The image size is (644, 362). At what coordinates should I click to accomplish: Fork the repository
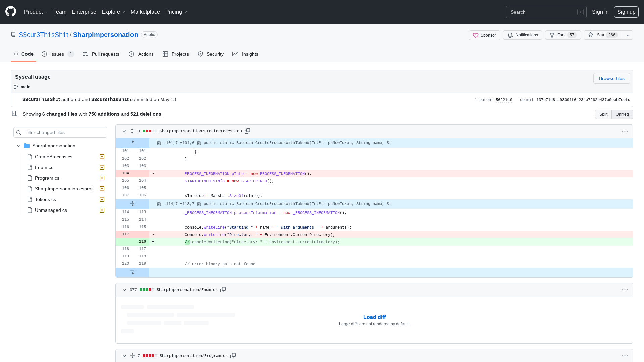click(563, 35)
